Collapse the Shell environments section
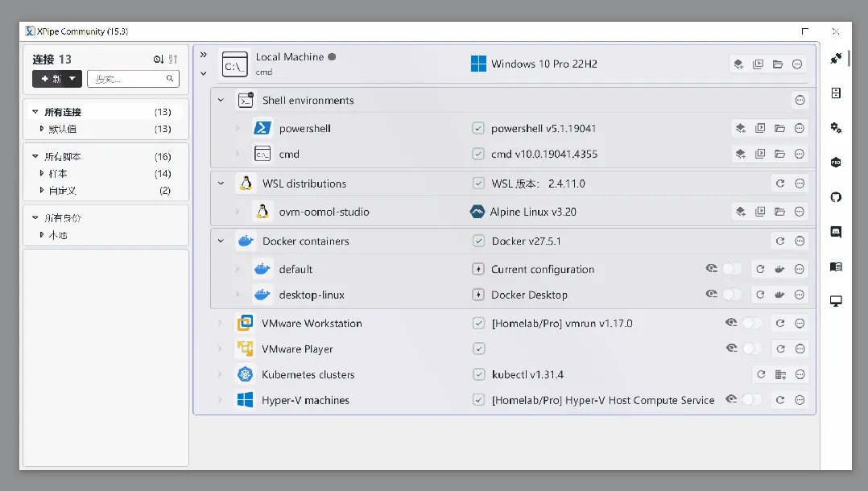 (221, 100)
